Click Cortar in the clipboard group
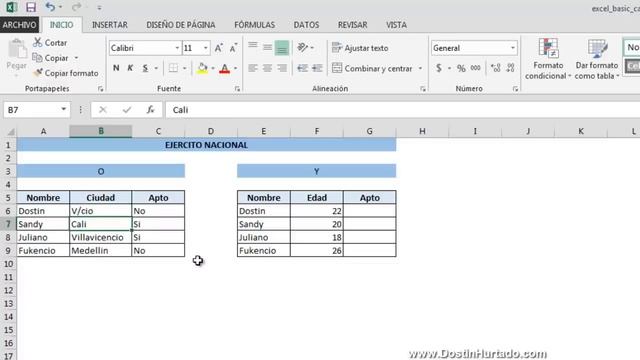 point(50,42)
